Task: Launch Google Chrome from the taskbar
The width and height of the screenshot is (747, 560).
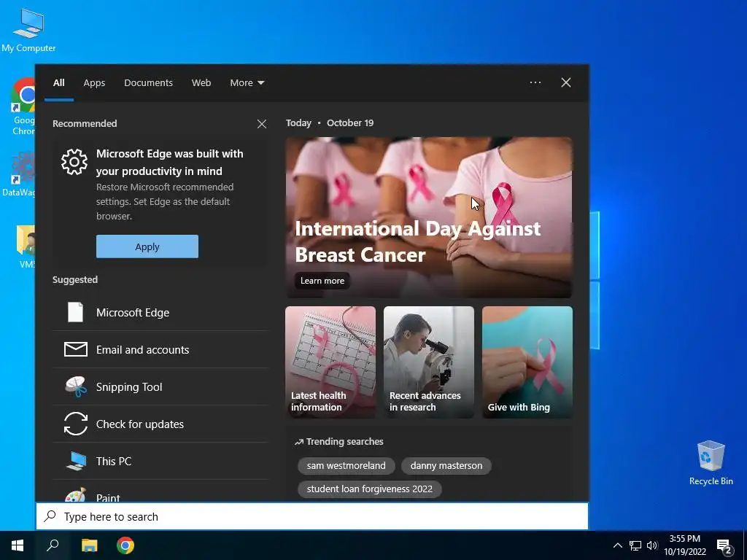Action: (x=125, y=545)
